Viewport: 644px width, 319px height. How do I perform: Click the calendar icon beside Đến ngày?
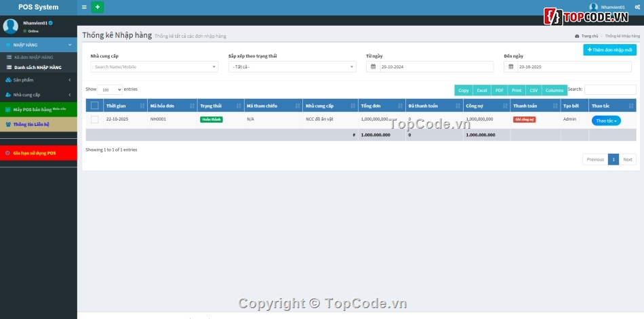coord(510,67)
